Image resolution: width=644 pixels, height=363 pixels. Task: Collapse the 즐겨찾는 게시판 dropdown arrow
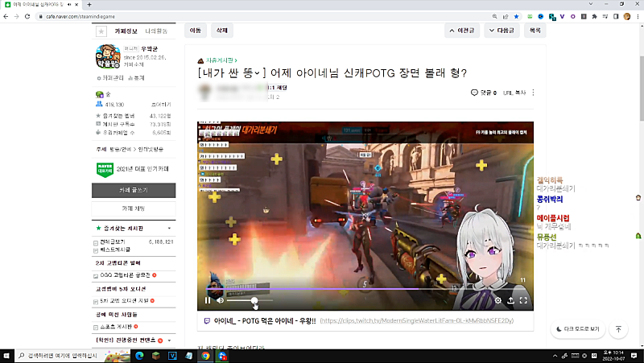coord(169,229)
